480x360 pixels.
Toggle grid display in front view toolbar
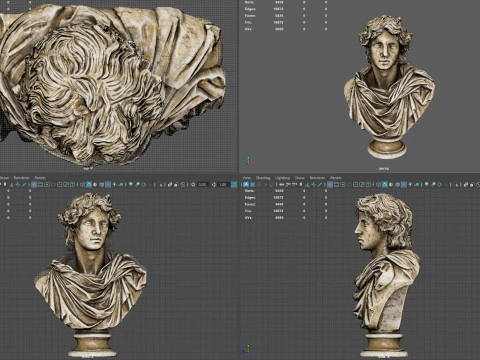[x=34, y=184]
